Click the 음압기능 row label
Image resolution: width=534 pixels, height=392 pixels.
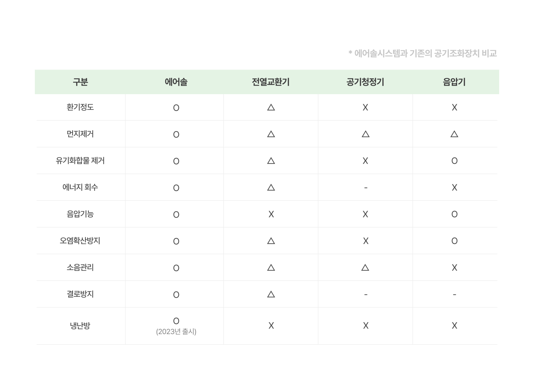(x=80, y=214)
